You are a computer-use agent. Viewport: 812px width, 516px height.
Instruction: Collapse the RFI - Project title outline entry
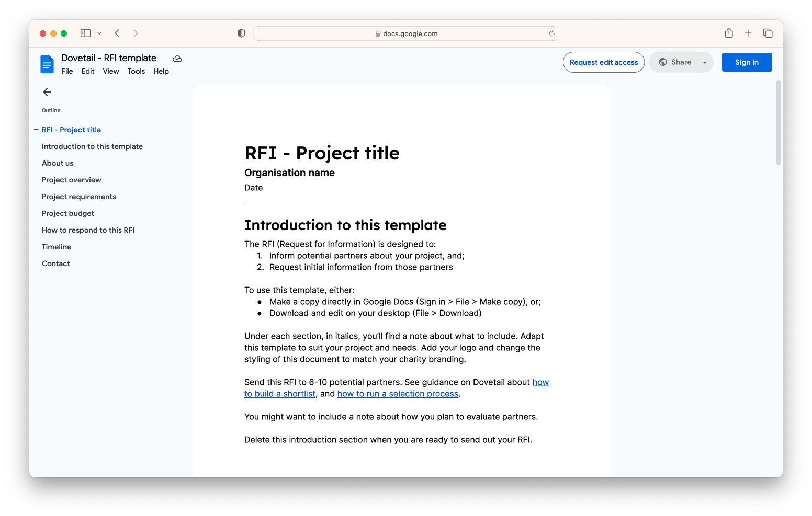35,129
